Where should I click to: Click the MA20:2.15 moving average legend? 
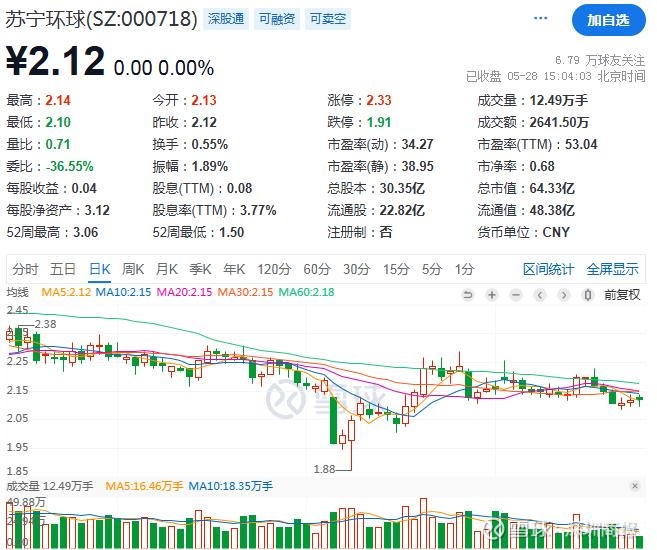point(184,292)
